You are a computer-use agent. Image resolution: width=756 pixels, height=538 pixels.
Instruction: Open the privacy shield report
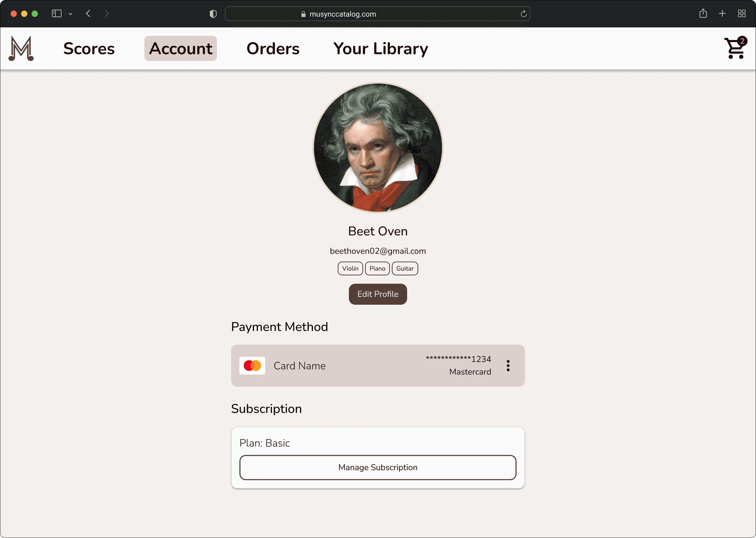[213, 14]
